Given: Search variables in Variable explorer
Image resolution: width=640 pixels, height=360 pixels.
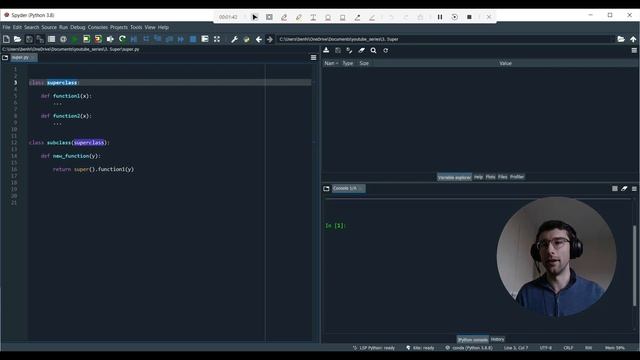Looking at the screenshot, I should point(373,50).
